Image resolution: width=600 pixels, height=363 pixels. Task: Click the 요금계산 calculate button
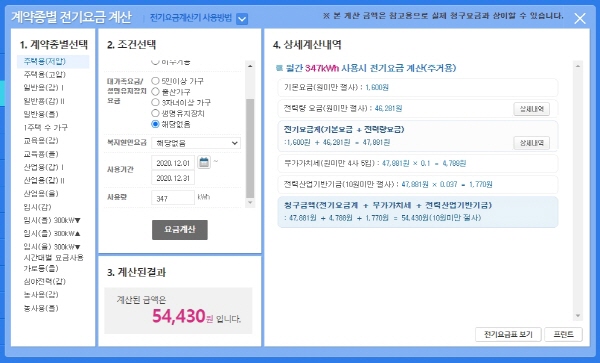180,230
